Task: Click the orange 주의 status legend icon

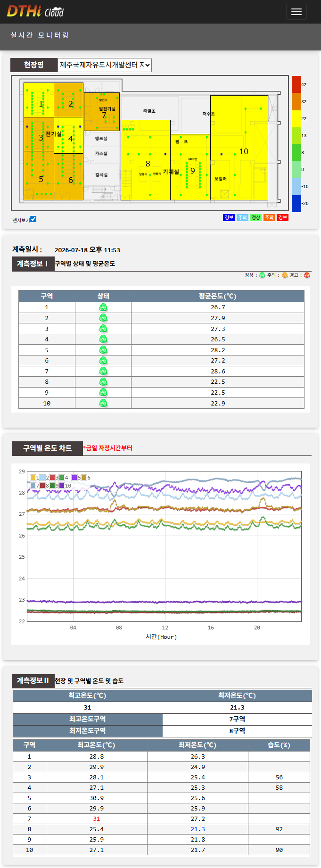Action: (x=285, y=275)
